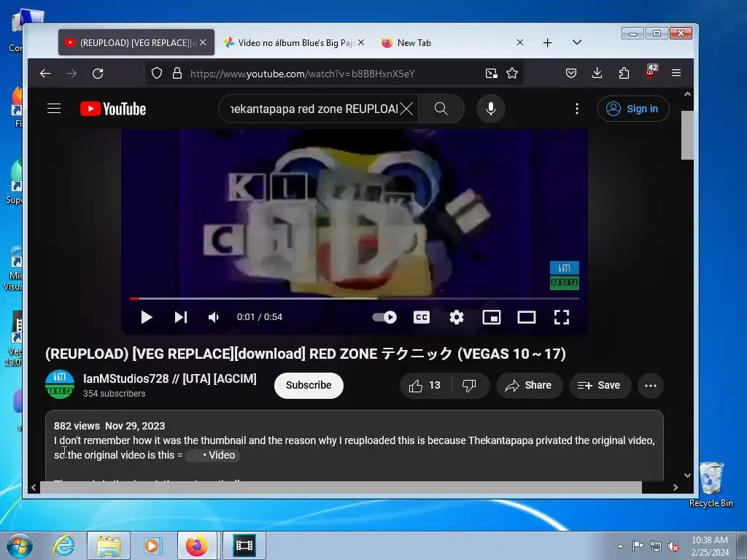Click inside the YouTube search field
Image resolution: width=747 pixels, height=560 pixels.
[x=314, y=109]
